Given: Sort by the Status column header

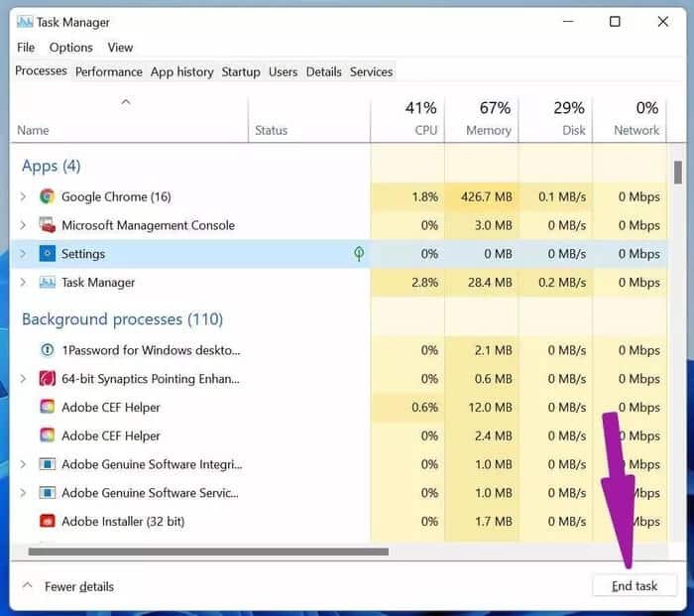Looking at the screenshot, I should point(309,120).
